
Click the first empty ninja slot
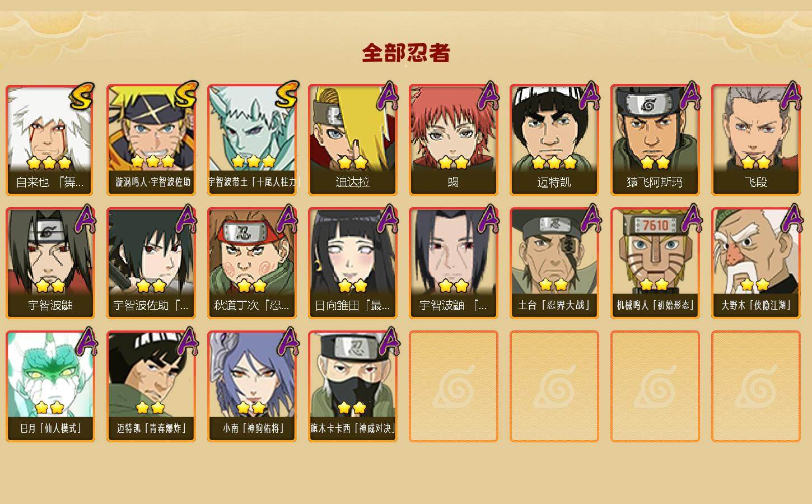[454, 386]
